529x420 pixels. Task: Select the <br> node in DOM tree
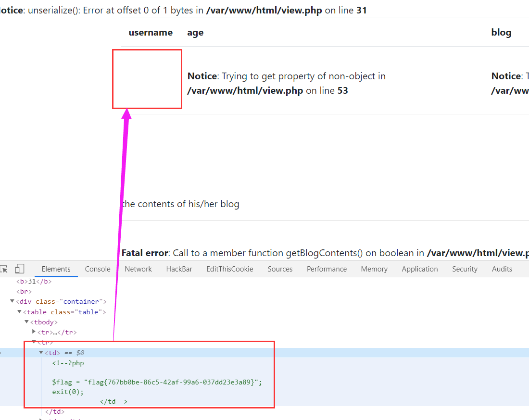point(24,291)
